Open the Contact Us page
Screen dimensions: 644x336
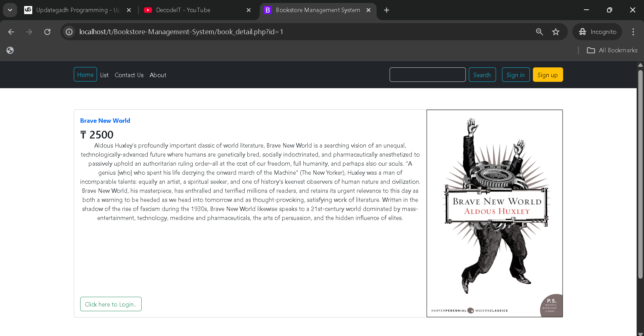pos(129,75)
